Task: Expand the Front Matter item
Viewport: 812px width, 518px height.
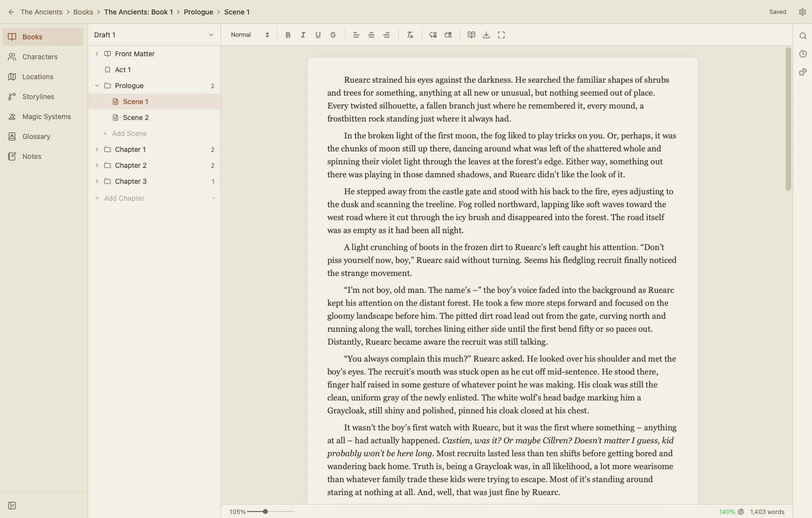Action: (x=97, y=54)
